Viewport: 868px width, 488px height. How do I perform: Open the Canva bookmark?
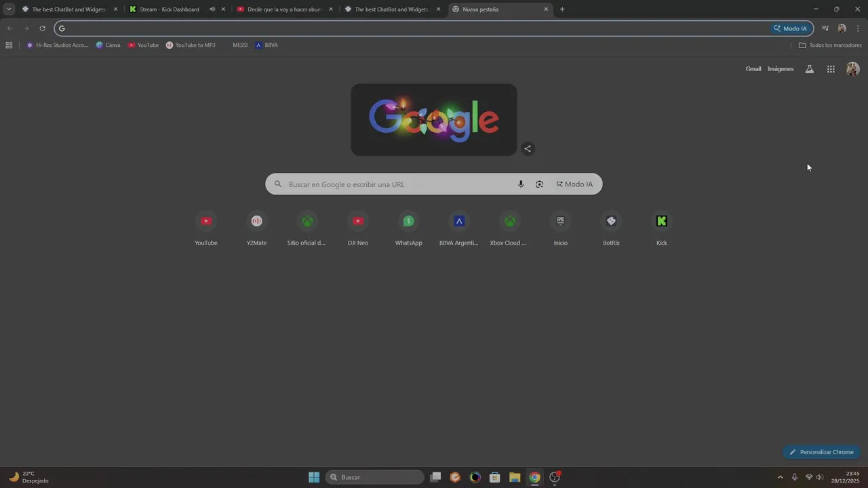tap(108, 45)
